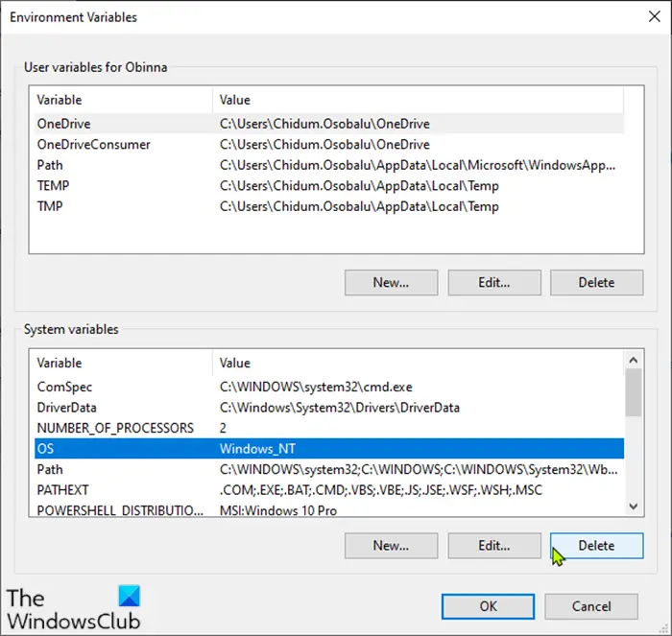Screen dimensions: 672x636
Task: Sort system variables by Value column header
Action: click(x=418, y=363)
